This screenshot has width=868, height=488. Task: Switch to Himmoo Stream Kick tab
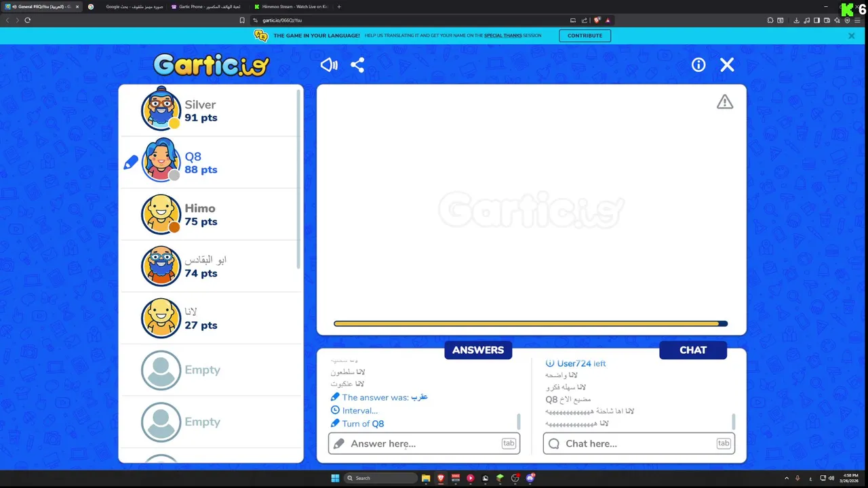tap(292, 7)
